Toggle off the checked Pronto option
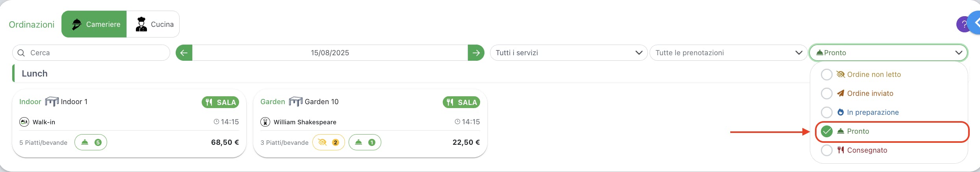This screenshot has width=980, height=172. pos(892,131)
